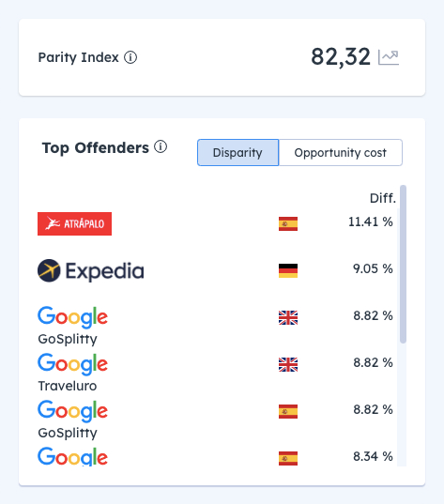Select the Atrápalo logo
This screenshot has width=444, height=504.
coord(74,223)
